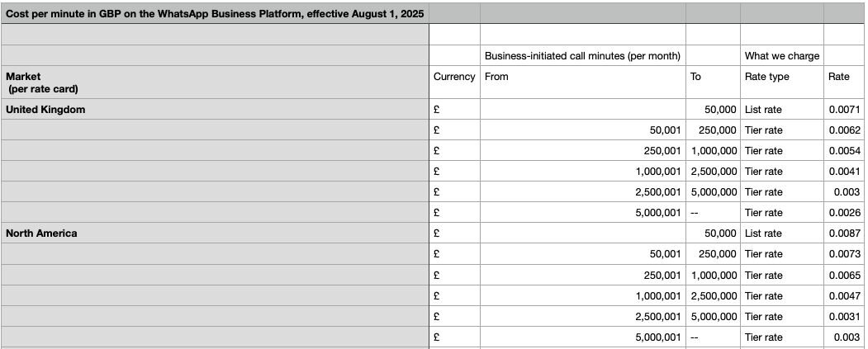Viewport: 868px width, 349px height.
Task: Click the "From" column header cell
Action: [582, 77]
